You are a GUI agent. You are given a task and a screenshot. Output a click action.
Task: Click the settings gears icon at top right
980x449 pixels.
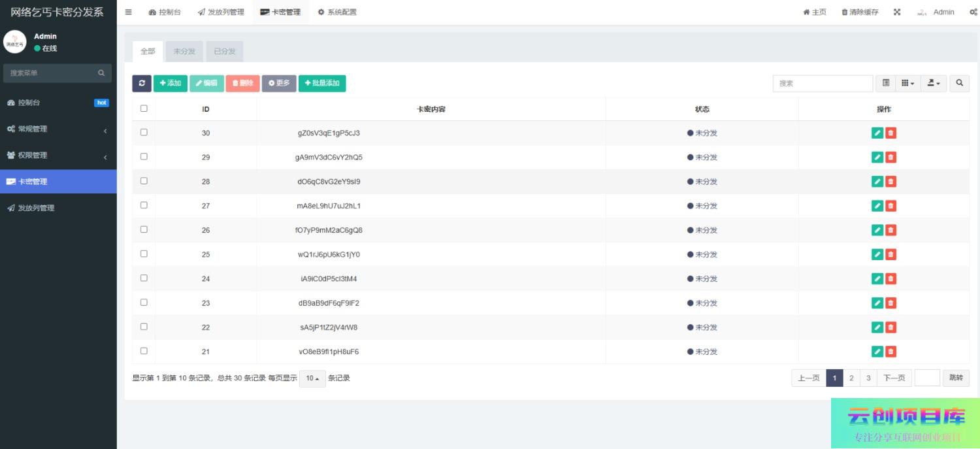(x=973, y=12)
